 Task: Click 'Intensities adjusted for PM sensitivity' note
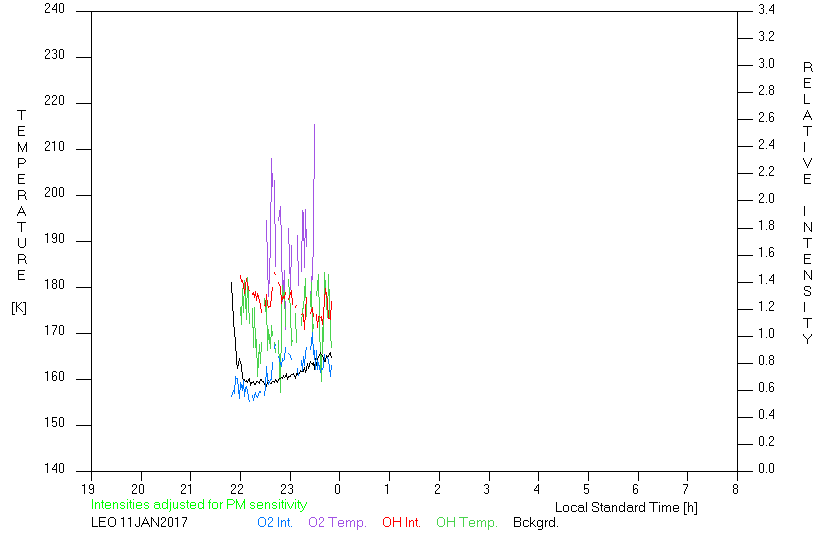pos(199,504)
